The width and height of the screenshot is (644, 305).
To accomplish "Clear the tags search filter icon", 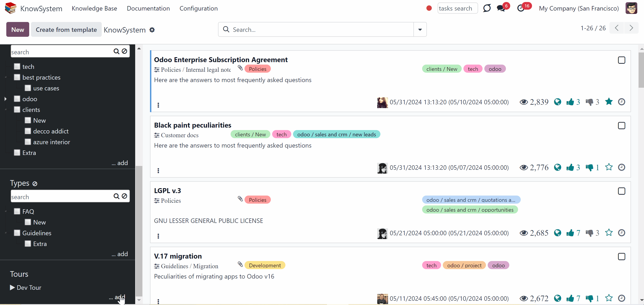I will point(124,51).
